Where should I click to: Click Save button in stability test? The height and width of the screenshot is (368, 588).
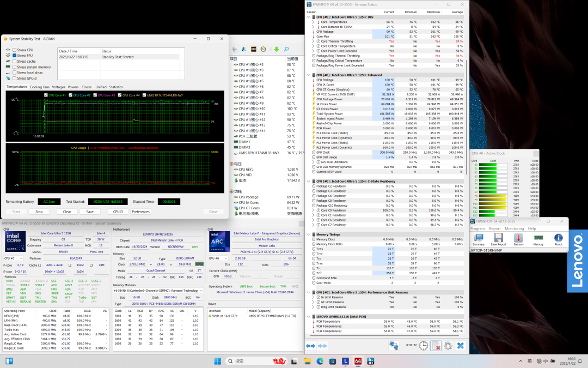[90, 212]
